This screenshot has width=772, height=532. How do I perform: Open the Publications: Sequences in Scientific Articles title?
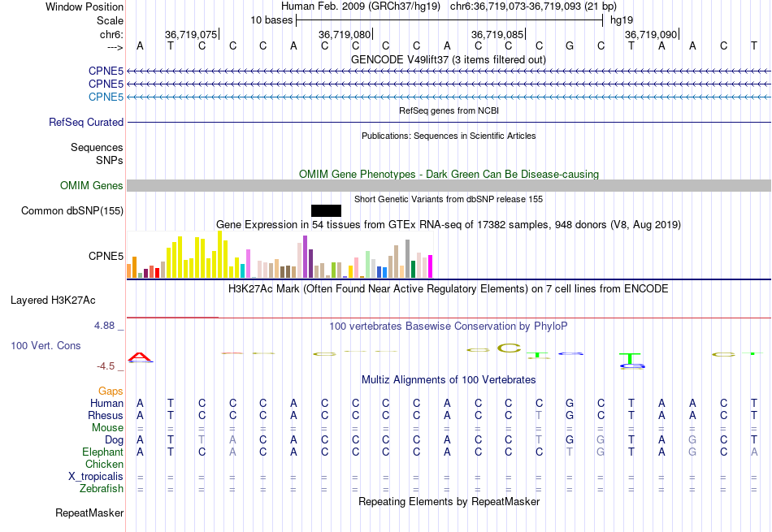(449, 136)
